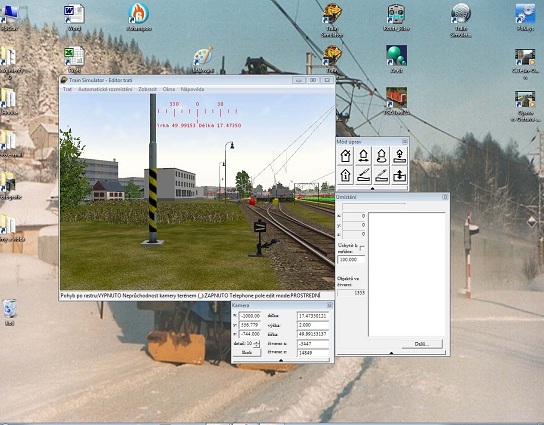Open the globe Train Simulator shortcut
This screenshot has width=544, height=425.
coord(461,19)
